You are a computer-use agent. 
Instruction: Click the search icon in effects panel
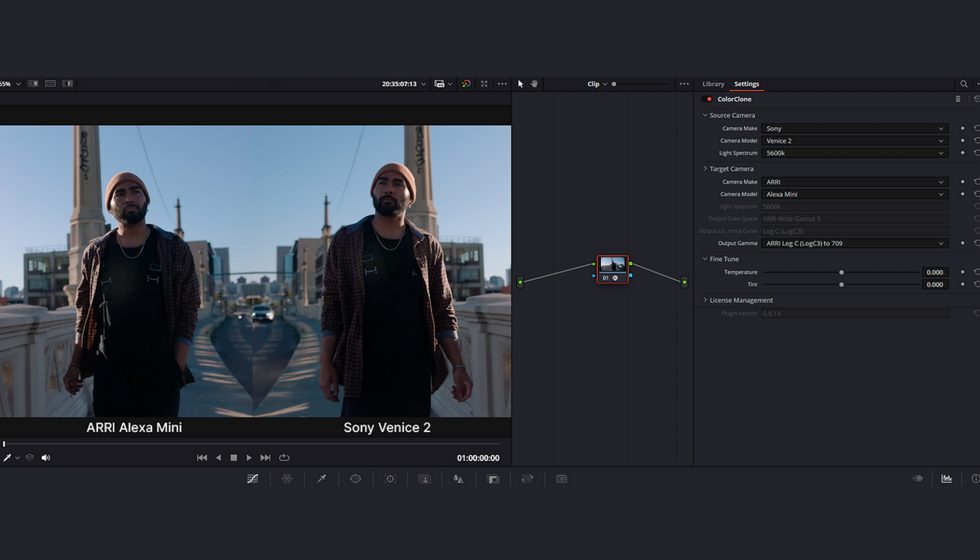pos(964,84)
